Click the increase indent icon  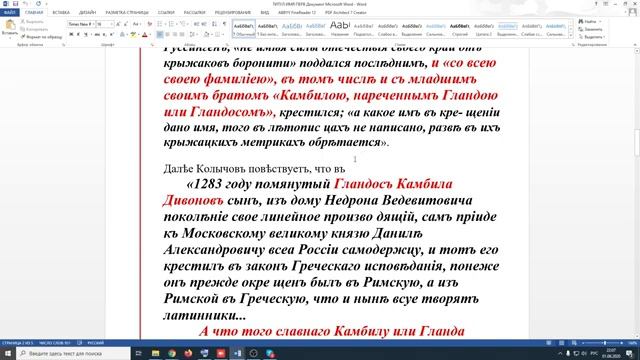pos(204,24)
